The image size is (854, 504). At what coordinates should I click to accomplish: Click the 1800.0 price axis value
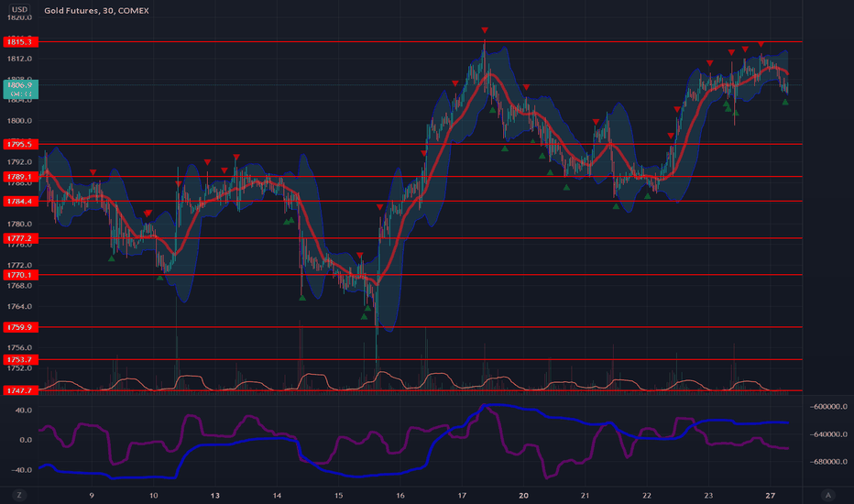coord(19,121)
